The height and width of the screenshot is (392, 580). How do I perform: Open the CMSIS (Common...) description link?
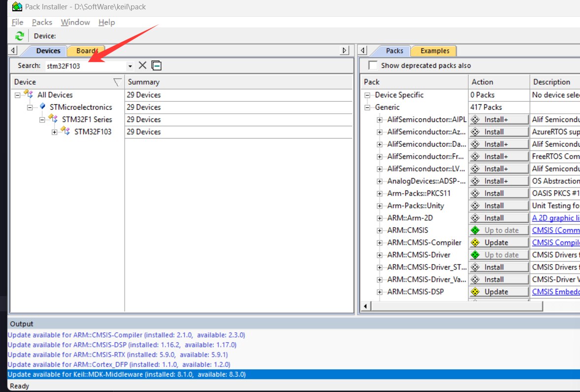[556, 230]
